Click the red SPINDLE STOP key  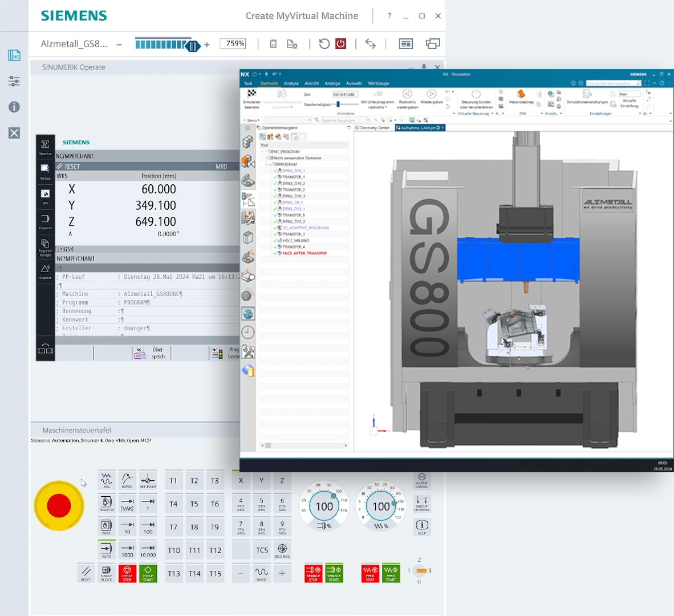[x=314, y=573]
